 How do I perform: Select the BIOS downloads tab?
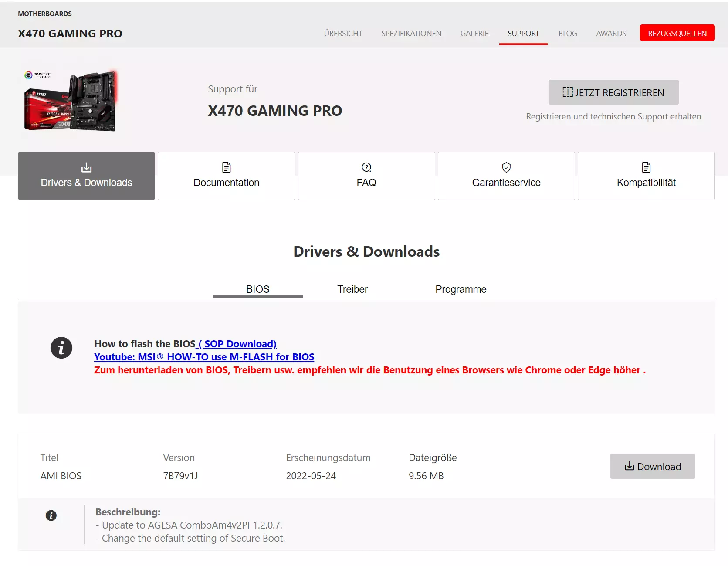click(x=258, y=289)
